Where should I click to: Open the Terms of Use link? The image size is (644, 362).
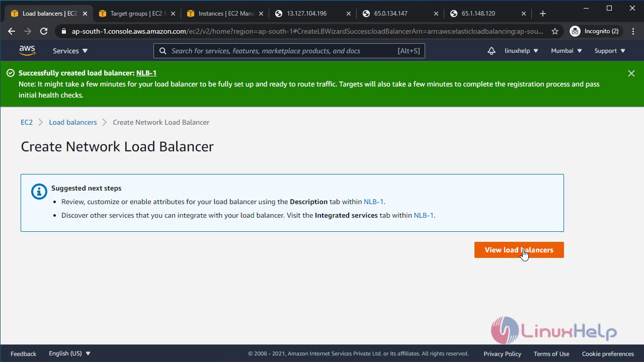551,354
